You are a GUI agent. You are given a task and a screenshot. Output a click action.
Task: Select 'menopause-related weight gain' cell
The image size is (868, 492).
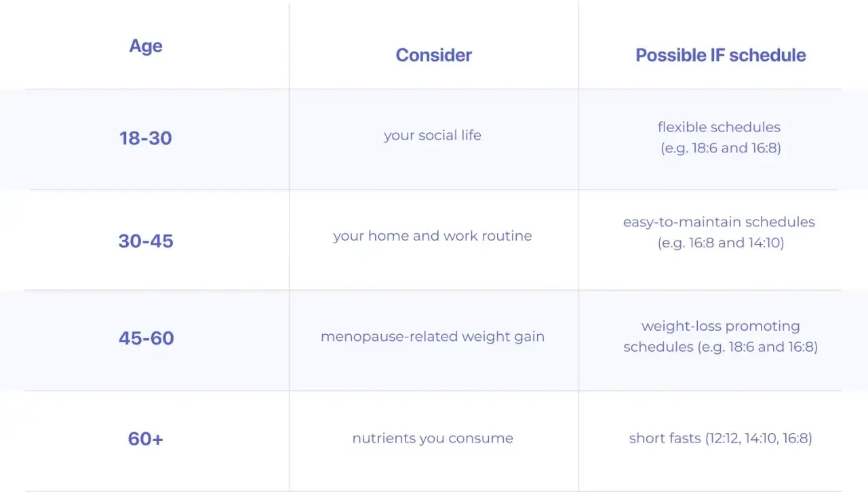coord(433,336)
